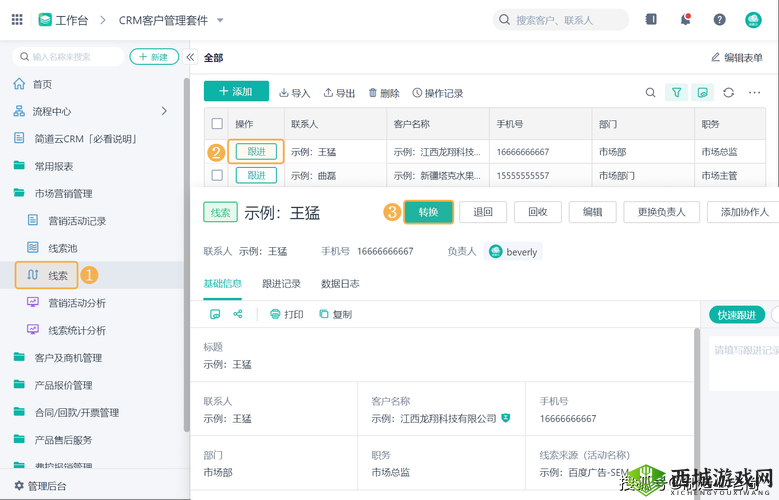779x500 pixels.
Task: Click 复制 in detail toolbar
Action: click(335, 314)
